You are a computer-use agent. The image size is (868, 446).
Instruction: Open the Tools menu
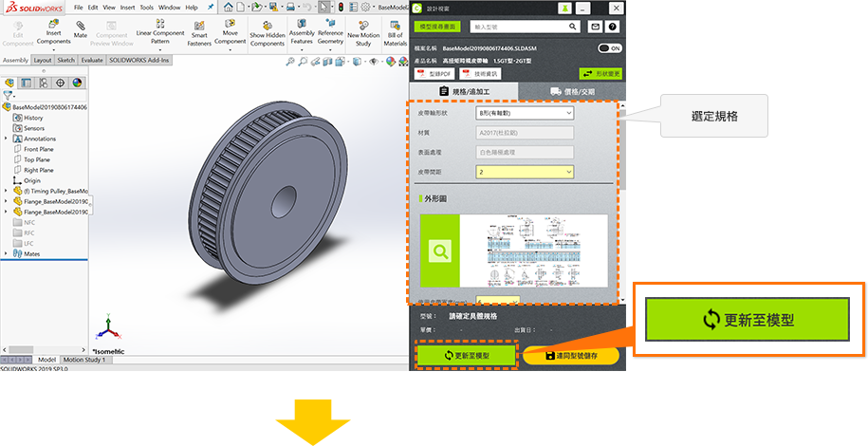(x=146, y=7)
